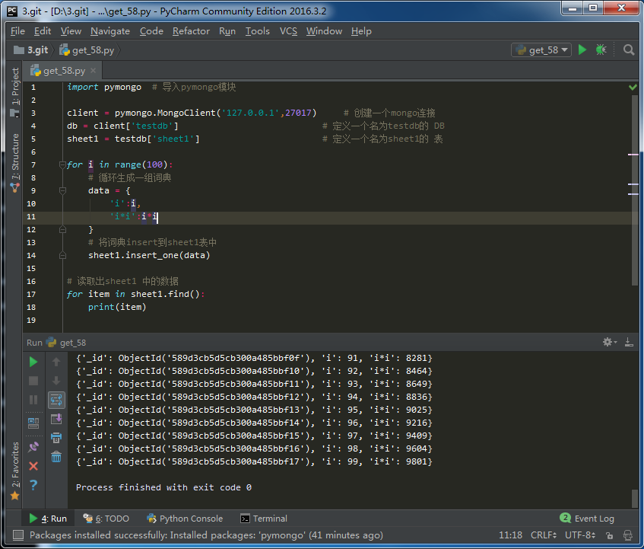Click Packages installed successfully status message
This screenshot has height=549, width=644.
(x=206, y=535)
